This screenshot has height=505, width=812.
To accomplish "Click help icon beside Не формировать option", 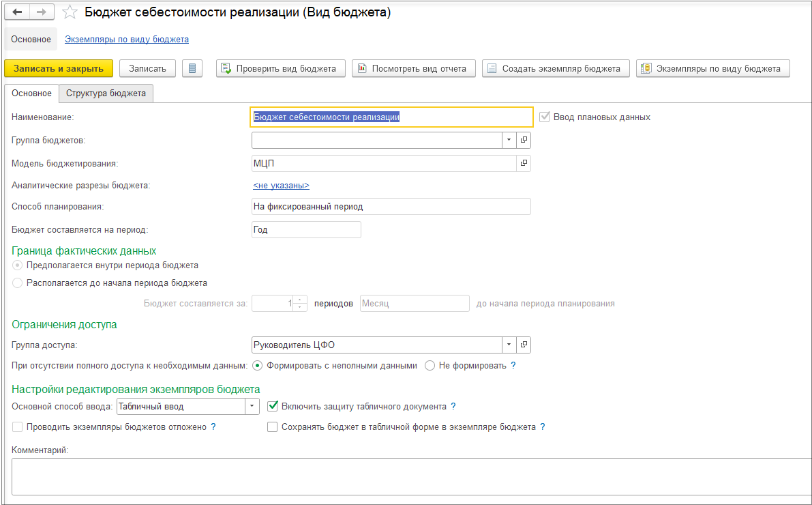I will click(x=513, y=366).
